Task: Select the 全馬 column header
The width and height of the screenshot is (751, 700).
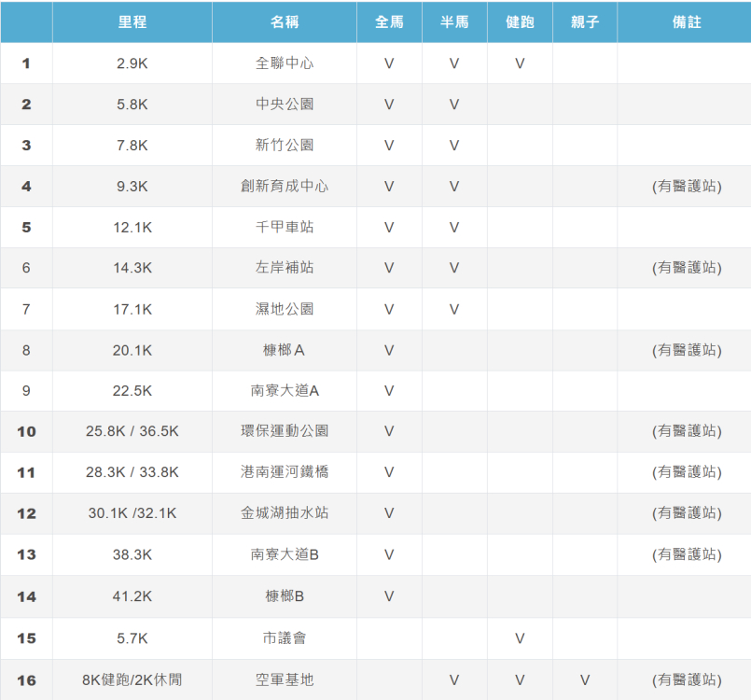Action: [389, 22]
